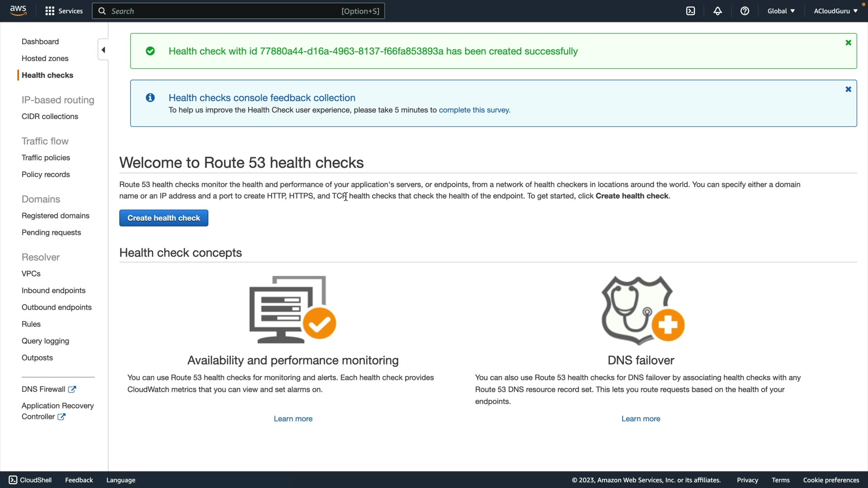Select Traffic policies in navigation
Image resolution: width=868 pixels, height=488 pixels.
pos(46,158)
